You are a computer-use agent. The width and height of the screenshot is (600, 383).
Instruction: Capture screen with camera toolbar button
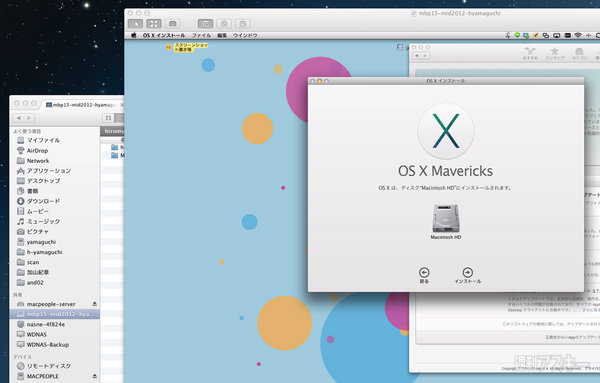173,24
